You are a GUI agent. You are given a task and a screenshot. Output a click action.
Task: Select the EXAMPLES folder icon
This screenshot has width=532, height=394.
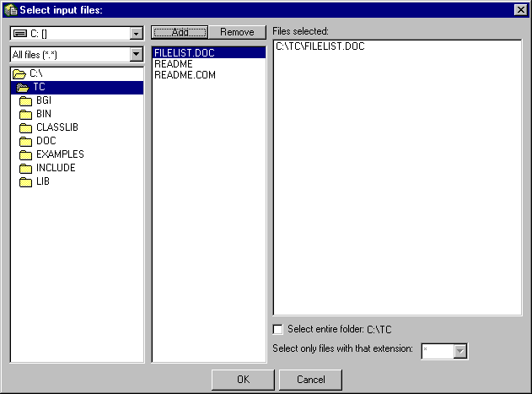tap(26, 155)
